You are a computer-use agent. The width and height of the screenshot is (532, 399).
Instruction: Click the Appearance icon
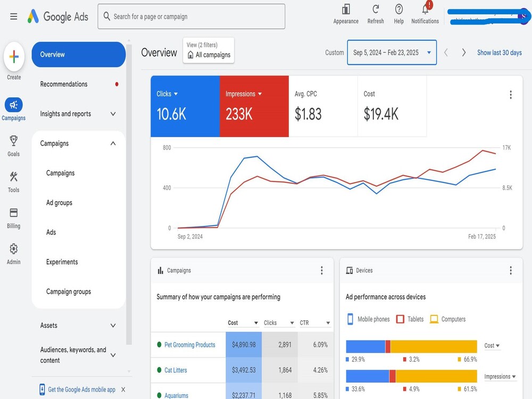pos(346,10)
